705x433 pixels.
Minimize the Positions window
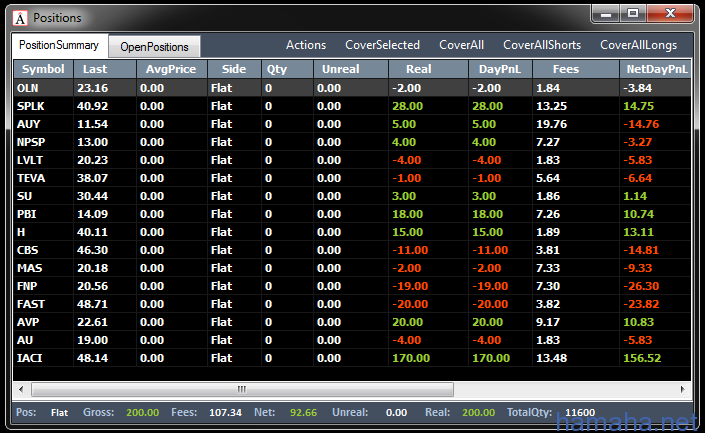coord(606,14)
